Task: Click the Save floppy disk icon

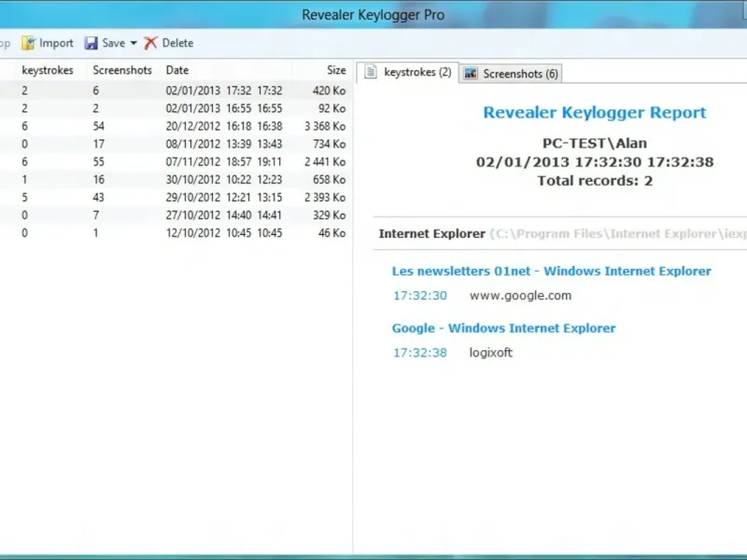Action: point(92,43)
